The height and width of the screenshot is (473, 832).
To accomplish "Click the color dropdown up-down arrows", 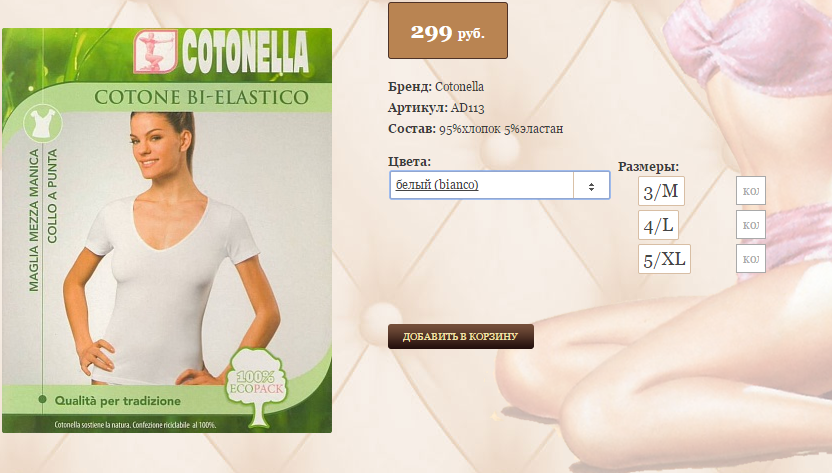I will (591, 187).
